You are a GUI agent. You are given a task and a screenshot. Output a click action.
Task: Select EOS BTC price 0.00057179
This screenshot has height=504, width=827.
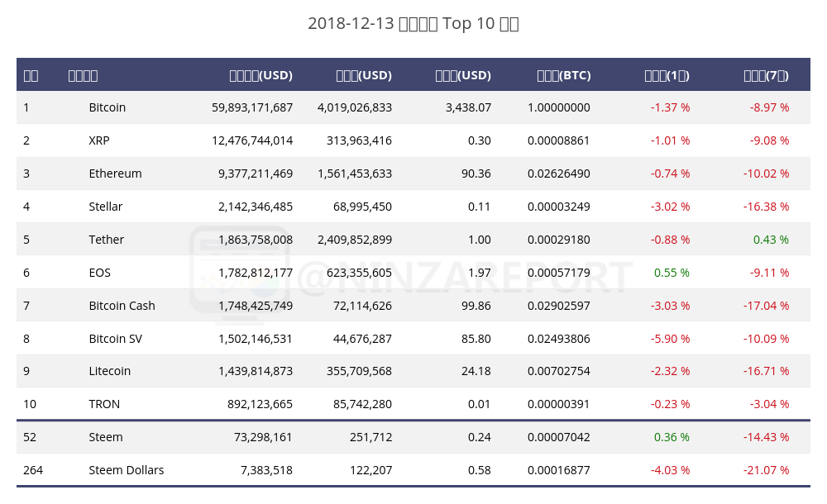click(558, 273)
